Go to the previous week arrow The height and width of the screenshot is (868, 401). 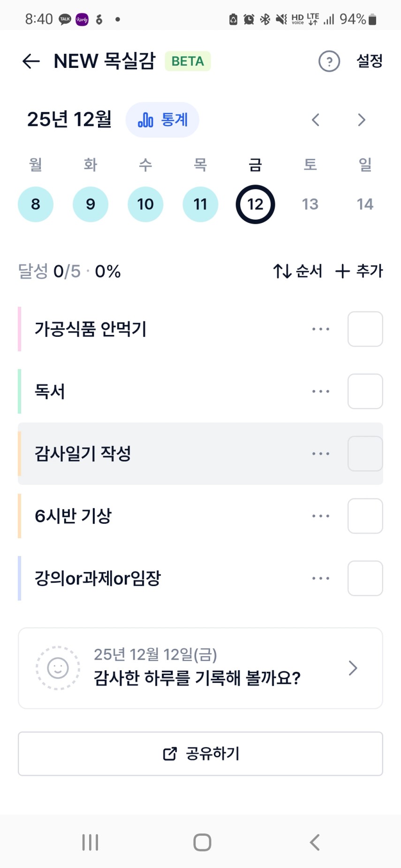tap(316, 120)
